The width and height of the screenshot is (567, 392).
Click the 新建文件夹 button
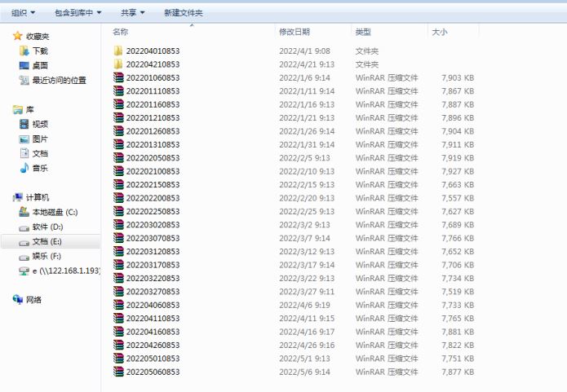click(x=183, y=13)
